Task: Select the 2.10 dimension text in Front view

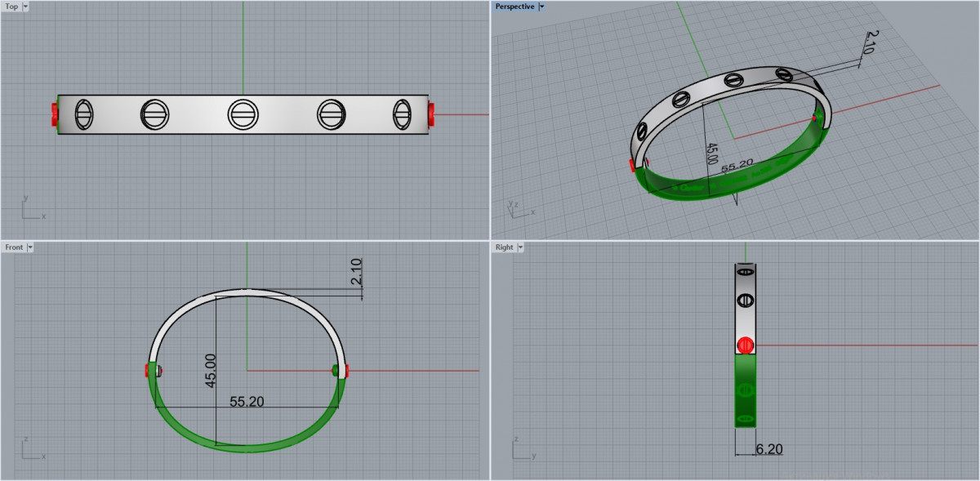Action: click(356, 271)
